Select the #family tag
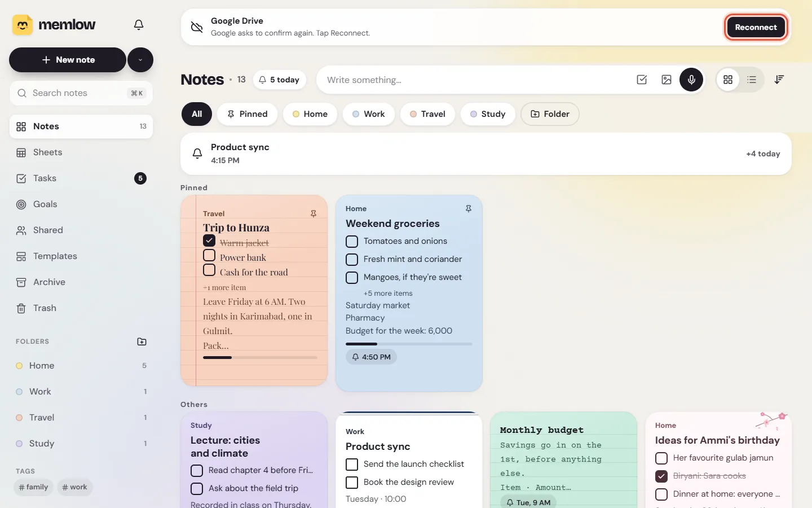This screenshot has height=508, width=812. point(33,487)
